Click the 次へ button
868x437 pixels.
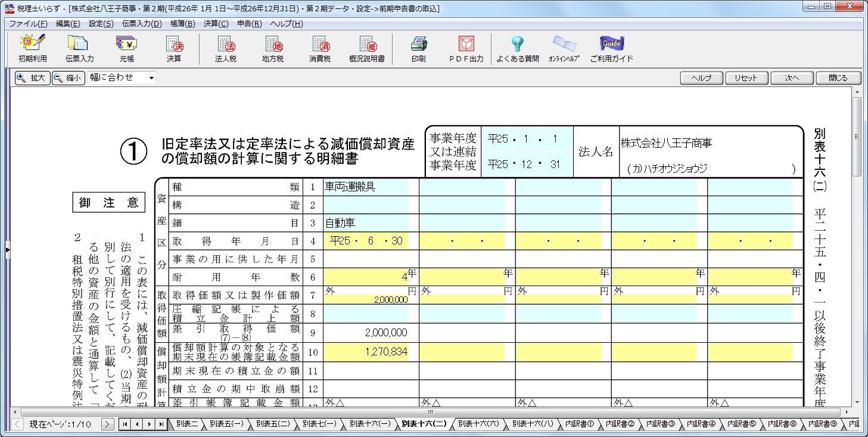click(x=792, y=78)
